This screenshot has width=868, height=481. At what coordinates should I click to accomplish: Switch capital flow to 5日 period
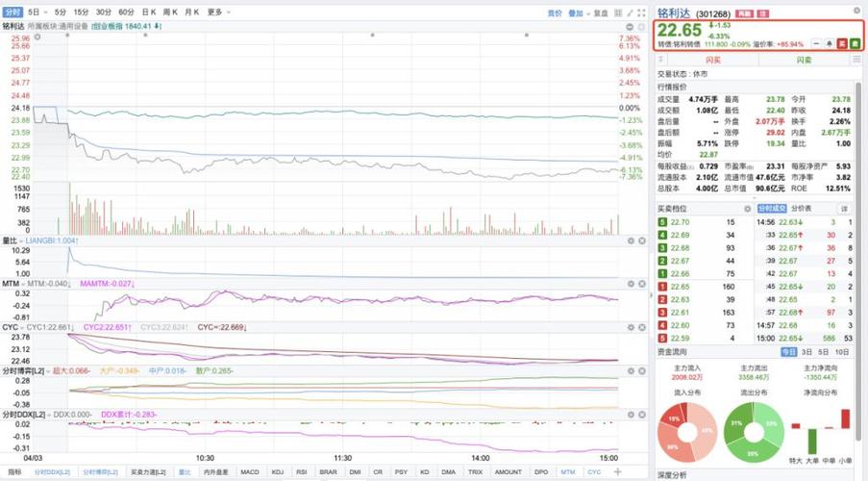click(x=825, y=352)
